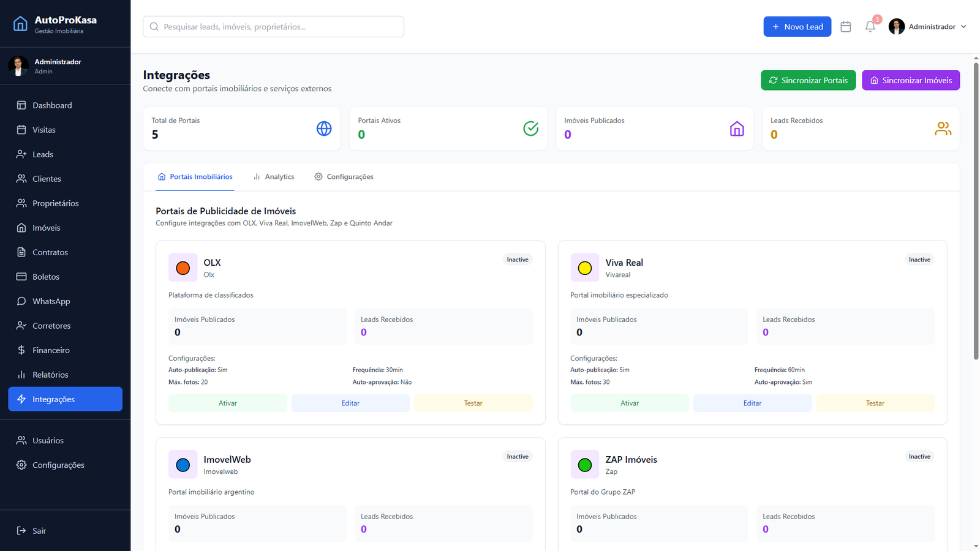Screen dimensions: 980x551
Task: Click the AutoProKasa house logo
Action: tap(20, 24)
